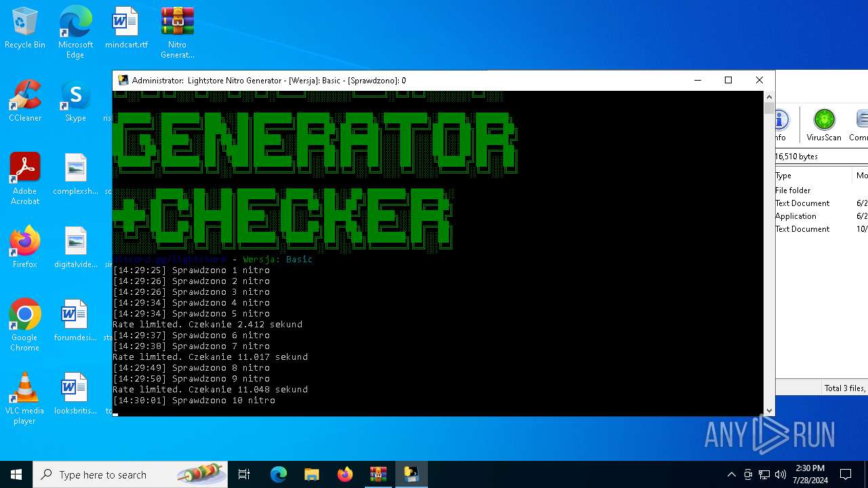Select the digitalvide... image file
868x488 pixels.
pos(75,248)
